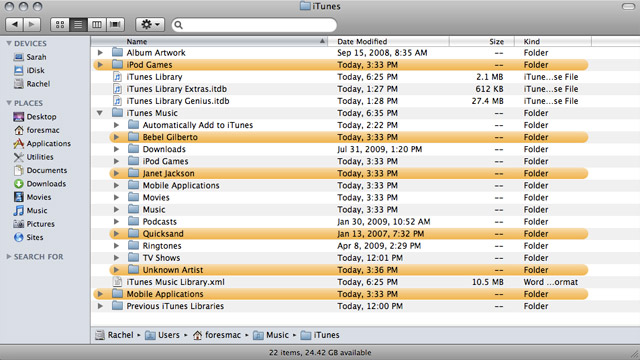The image size is (640, 360).
Task: Select the nested Music folder icon
Action: 133,209
